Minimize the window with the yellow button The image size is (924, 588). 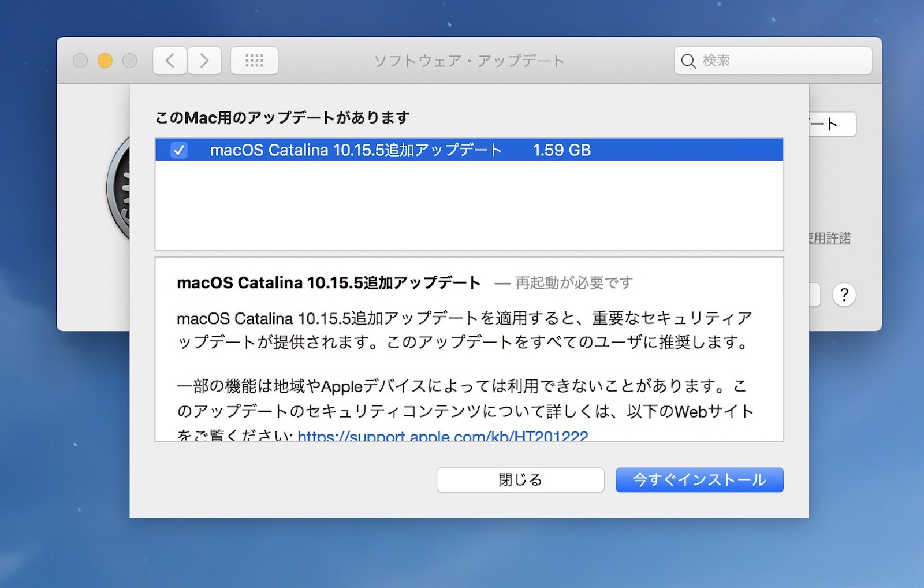[x=105, y=61]
